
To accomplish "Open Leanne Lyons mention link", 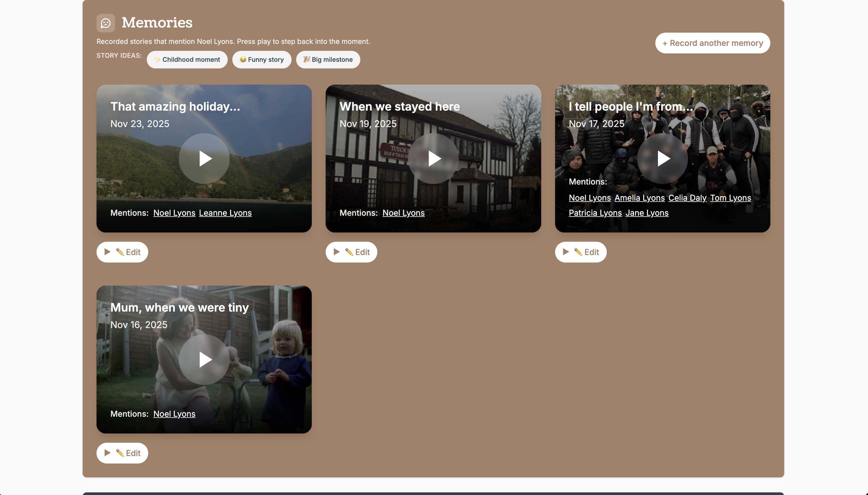I will click(225, 213).
